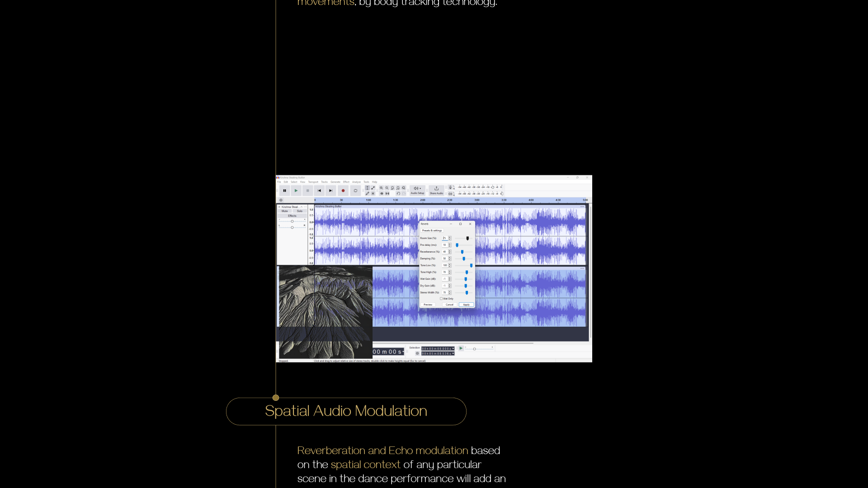Image resolution: width=868 pixels, height=488 pixels.
Task: Mute the Krishna Stealing Butter track
Action: click(x=285, y=211)
